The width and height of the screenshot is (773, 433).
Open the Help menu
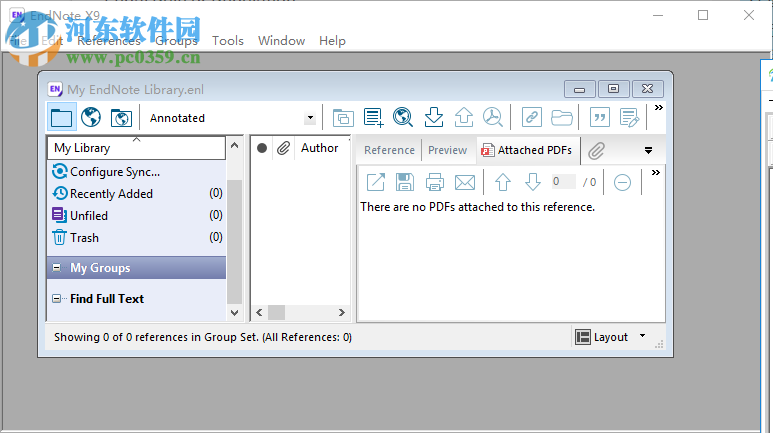tap(332, 40)
